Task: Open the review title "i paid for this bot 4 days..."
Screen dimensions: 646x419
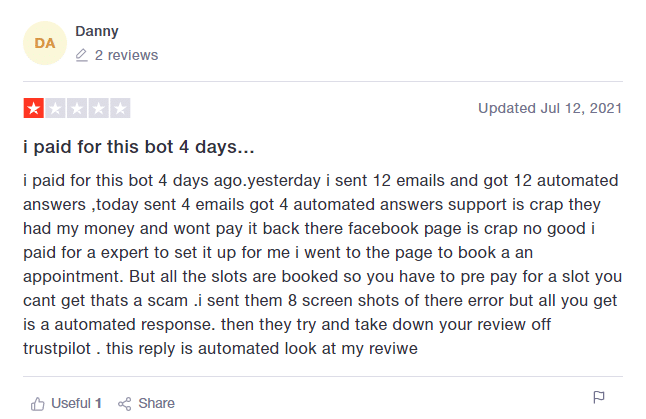Action: click(x=138, y=148)
